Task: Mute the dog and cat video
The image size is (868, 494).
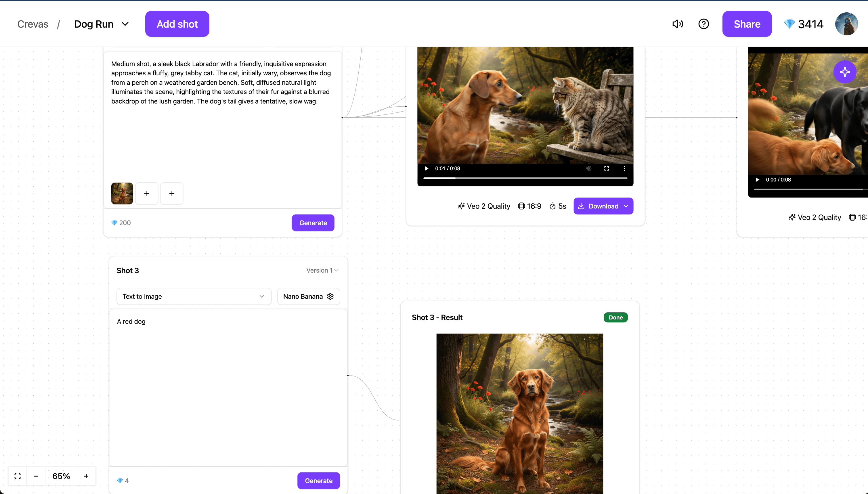Action: 588,168
